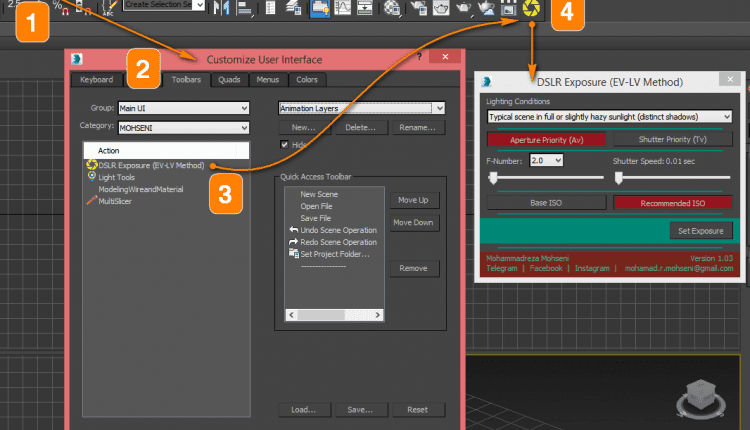Open the Material Editor icon
Image resolution: width=750 pixels, height=430 pixels.
[x=392, y=8]
